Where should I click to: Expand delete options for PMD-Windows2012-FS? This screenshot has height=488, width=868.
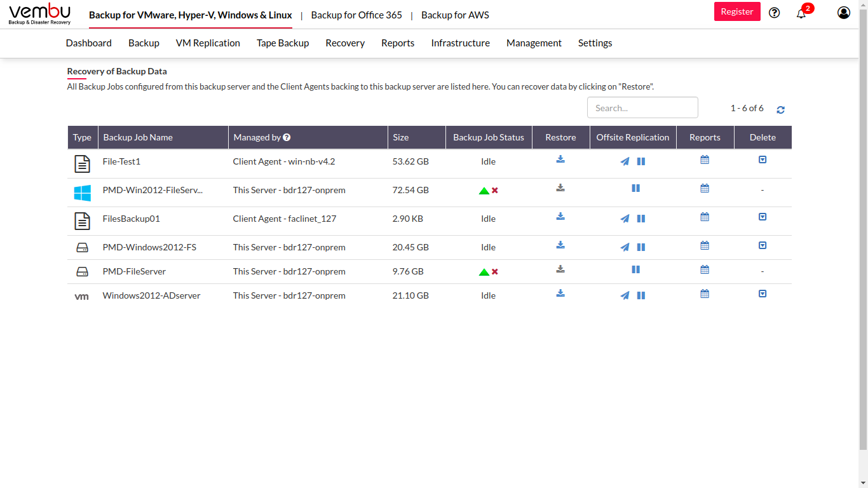[x=763, y=245]
